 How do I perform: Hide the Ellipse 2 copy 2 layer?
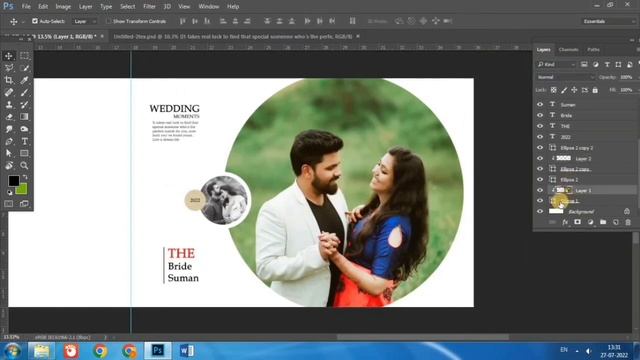point(540,147)
